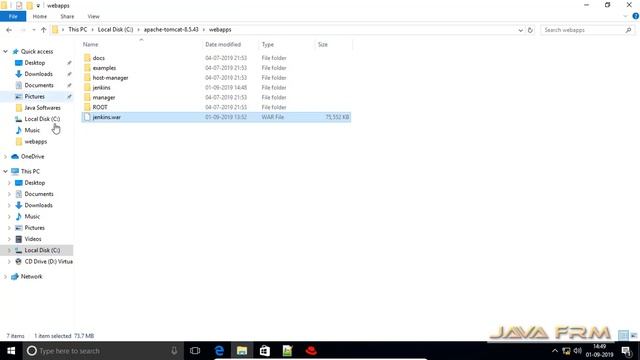Expand the OneDrive tree node
Screen dimensions: 640x360
5,157
